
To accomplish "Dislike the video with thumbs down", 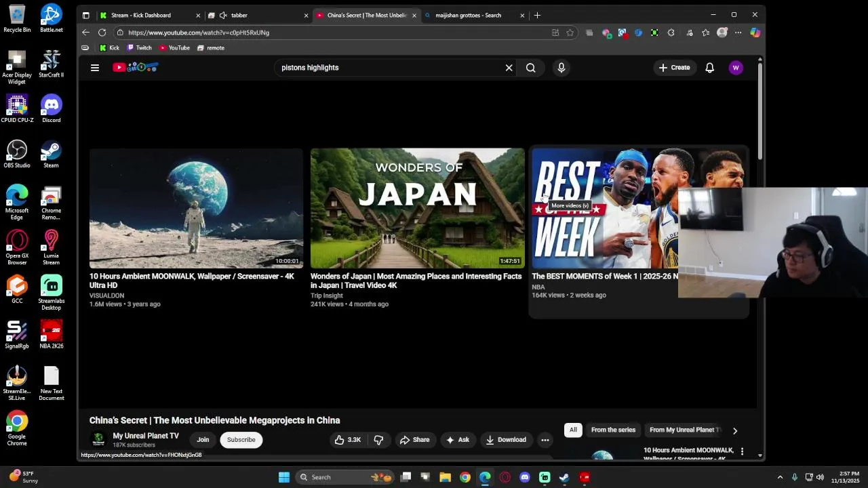I will coord(378,440).
